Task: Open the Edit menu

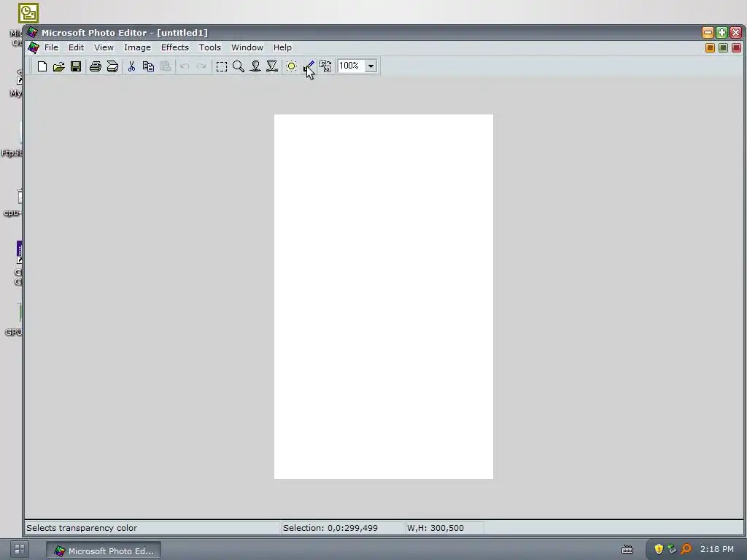Action: tap(76, 47)
